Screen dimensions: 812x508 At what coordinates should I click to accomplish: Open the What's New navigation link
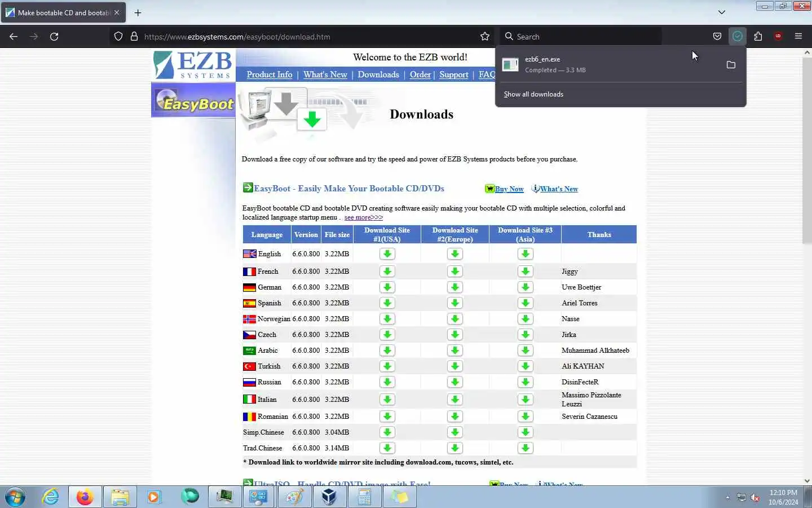pos(325,75)
